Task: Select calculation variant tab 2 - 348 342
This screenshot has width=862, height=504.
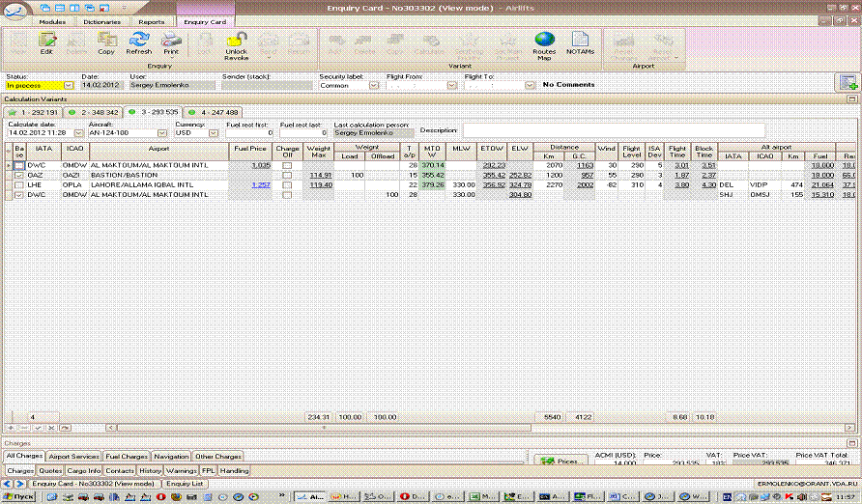Action: point(101,112)
